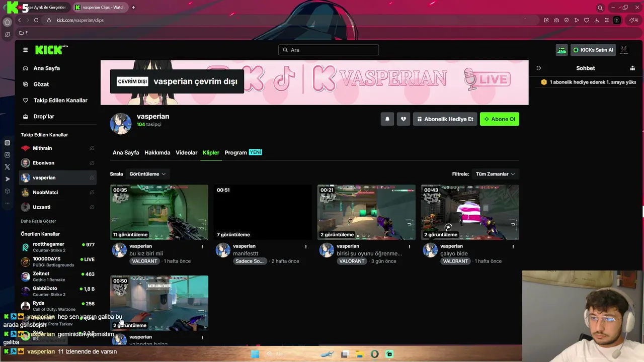Screen dimensions: 644x362
Task: Open the user profile avatar menu
Action: pyautogui.click(x=624, y=50)
